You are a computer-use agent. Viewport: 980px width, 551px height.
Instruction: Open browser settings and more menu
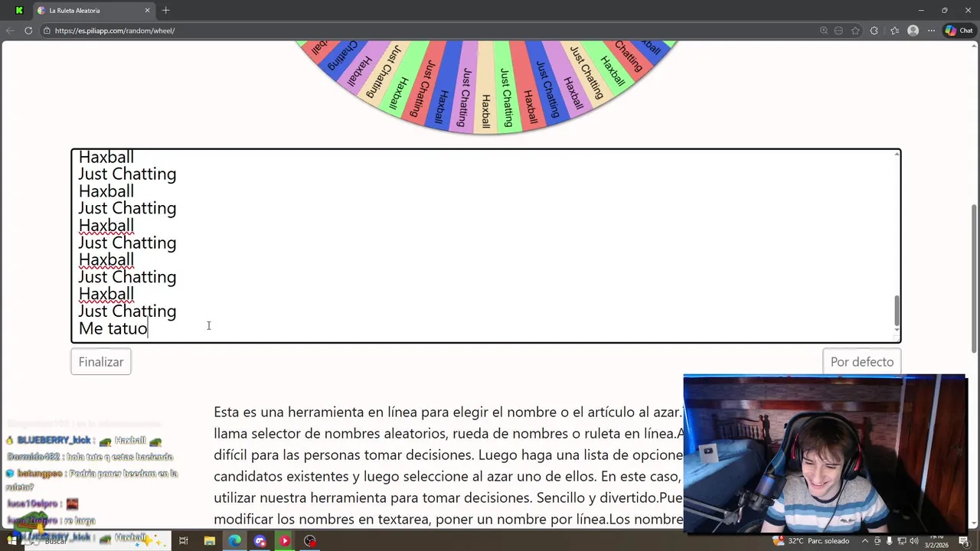931,31
